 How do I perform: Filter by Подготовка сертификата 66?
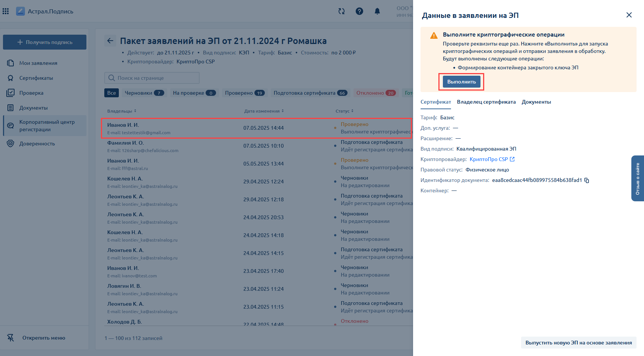[x=311, y=93]
